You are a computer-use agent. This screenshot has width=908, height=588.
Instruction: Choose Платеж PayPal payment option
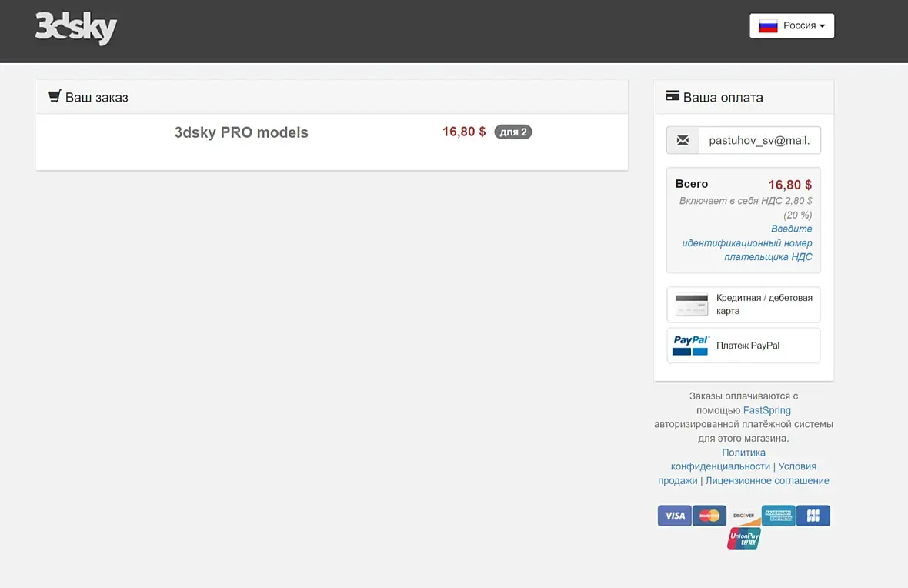pyautogui.click(x=743, y=346)
